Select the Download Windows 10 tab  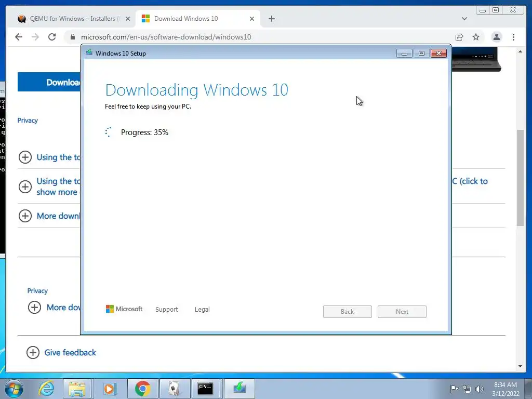(x=198, y=19)
